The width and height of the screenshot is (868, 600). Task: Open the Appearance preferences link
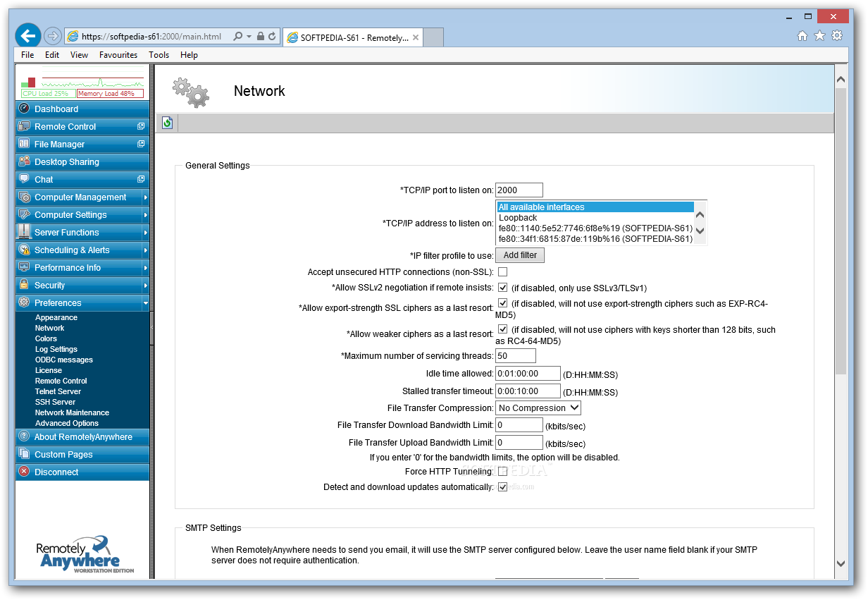56,317
